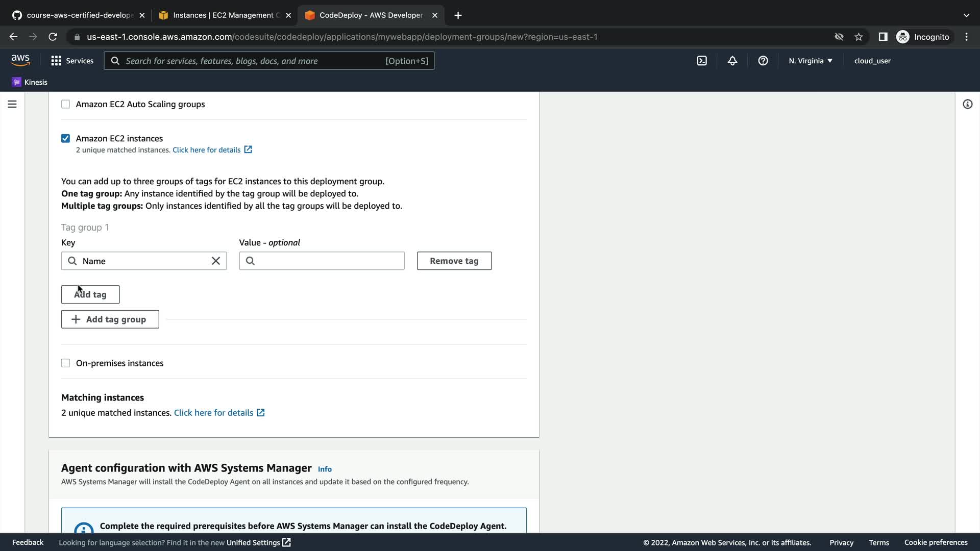This screenshot has height=551, width=980.
Task: Open the notifications bell icon
Action: (732, 61)
